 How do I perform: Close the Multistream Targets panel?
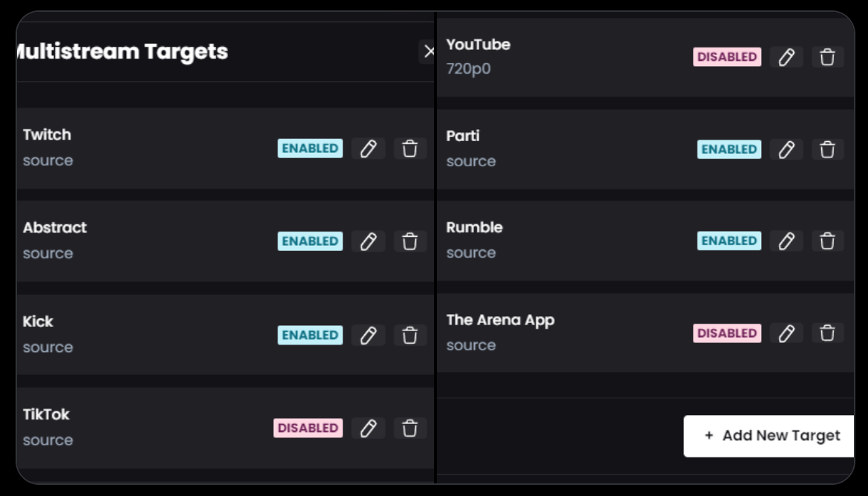[429, 51]
